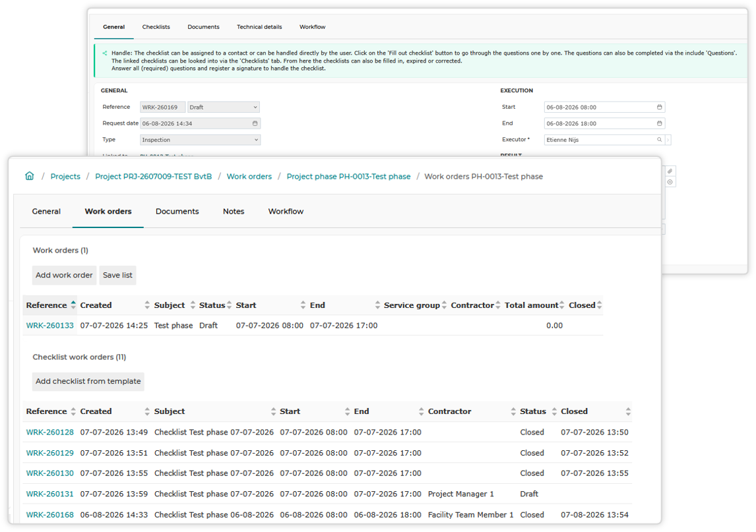Viewport: 756px width, 532px height.
Task: Open checklist work order WRK-260168
Action: 49,515
